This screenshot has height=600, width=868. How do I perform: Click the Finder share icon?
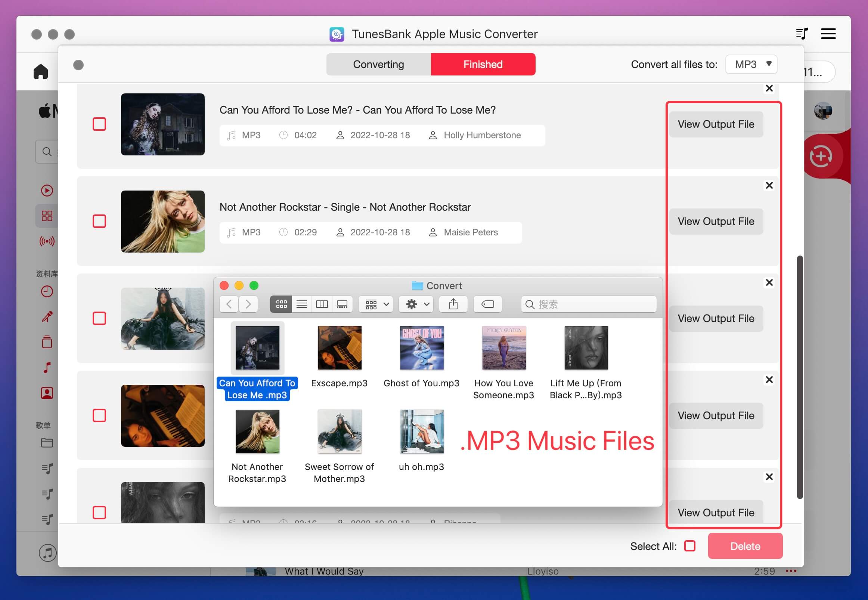tap(453, 304)
